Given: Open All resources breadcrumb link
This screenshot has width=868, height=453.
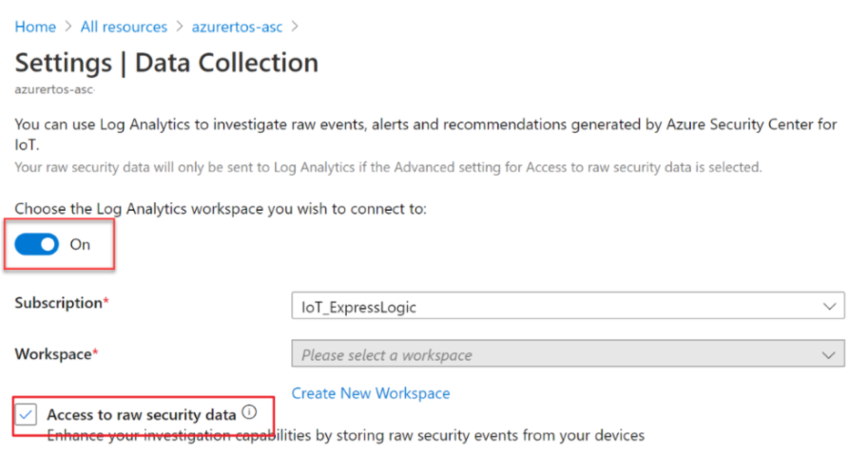Looking at the screenshot, I should (x=124, y=27).
